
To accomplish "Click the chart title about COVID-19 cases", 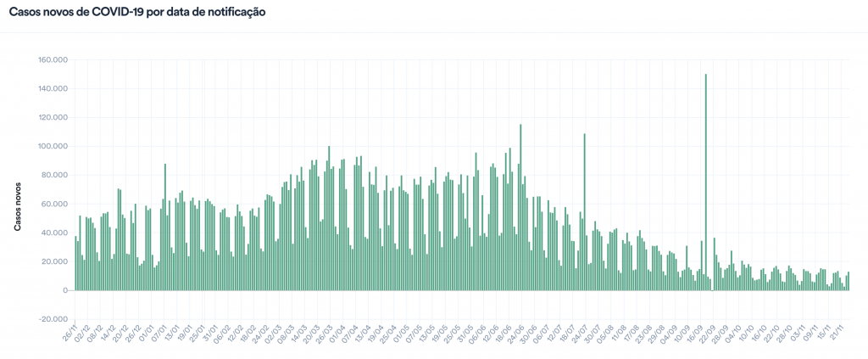I will [x=138, y=14].
